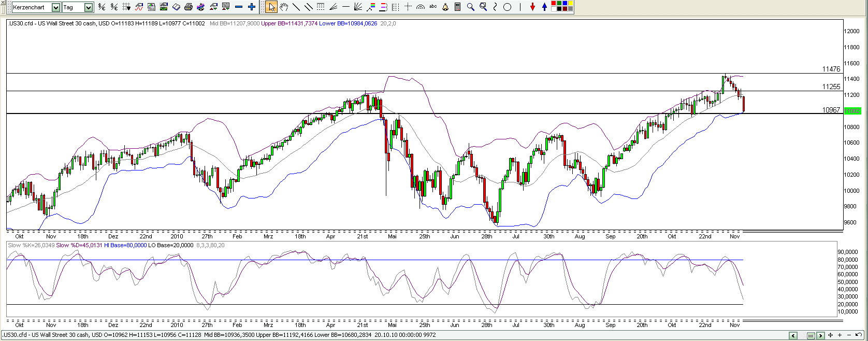This screenshot has width=868, height=341.
Task: Open the book/help icon
Action: tap(176, 7)
